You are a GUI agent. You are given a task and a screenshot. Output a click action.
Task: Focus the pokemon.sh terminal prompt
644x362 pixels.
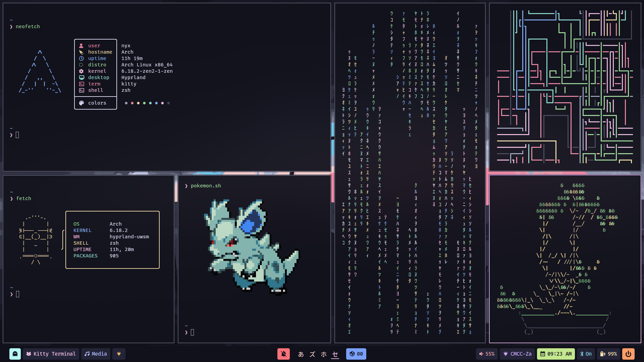click(193, 333)
